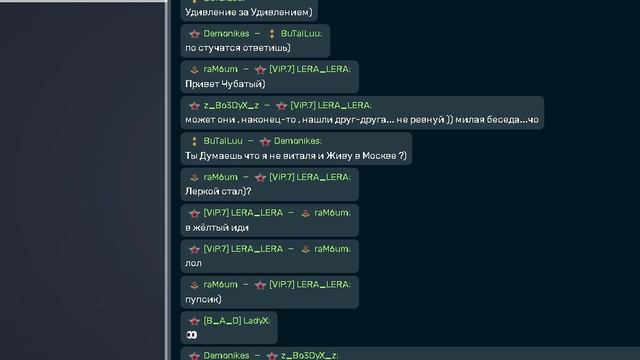Select message text 'Удивление за Удивлением)'
This screenshot has width=640, height=360.
[249, 12]
